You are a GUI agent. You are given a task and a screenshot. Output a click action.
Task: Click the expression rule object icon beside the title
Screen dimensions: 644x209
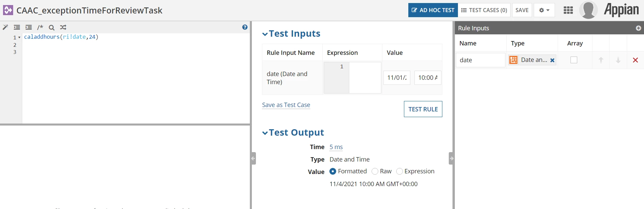(x=8, y=10)
